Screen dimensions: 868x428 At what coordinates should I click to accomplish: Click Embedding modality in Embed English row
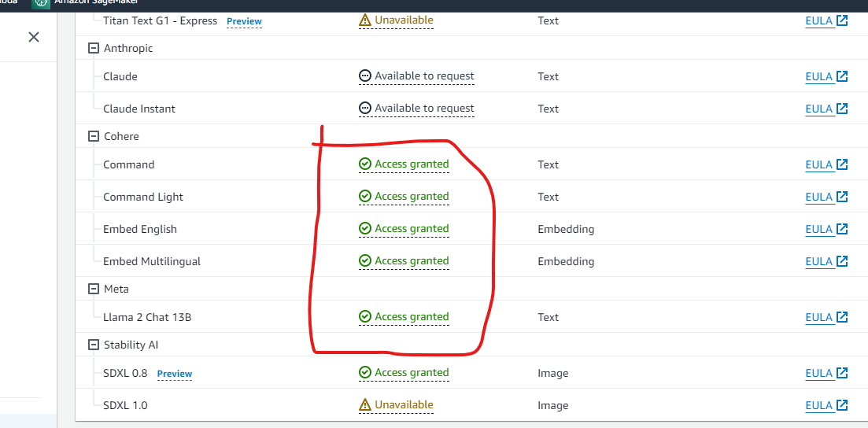pos(566,229)
